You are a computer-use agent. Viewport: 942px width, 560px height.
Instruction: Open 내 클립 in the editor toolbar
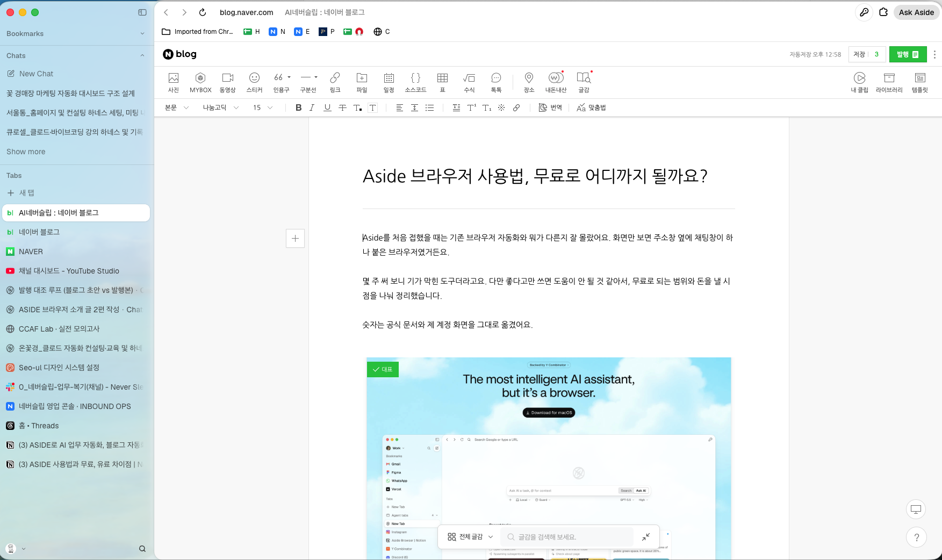pyautogui.click(x=859, y=82)
